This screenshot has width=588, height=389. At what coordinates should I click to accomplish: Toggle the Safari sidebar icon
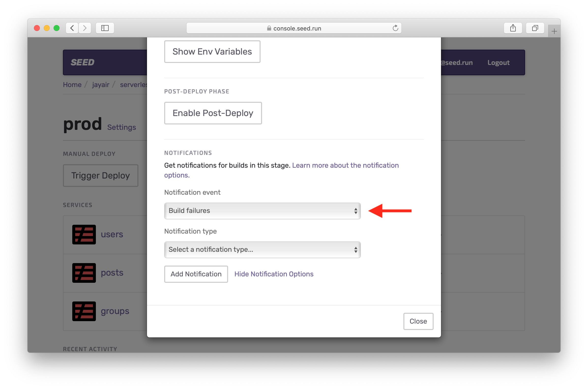[x=105, y=28]
